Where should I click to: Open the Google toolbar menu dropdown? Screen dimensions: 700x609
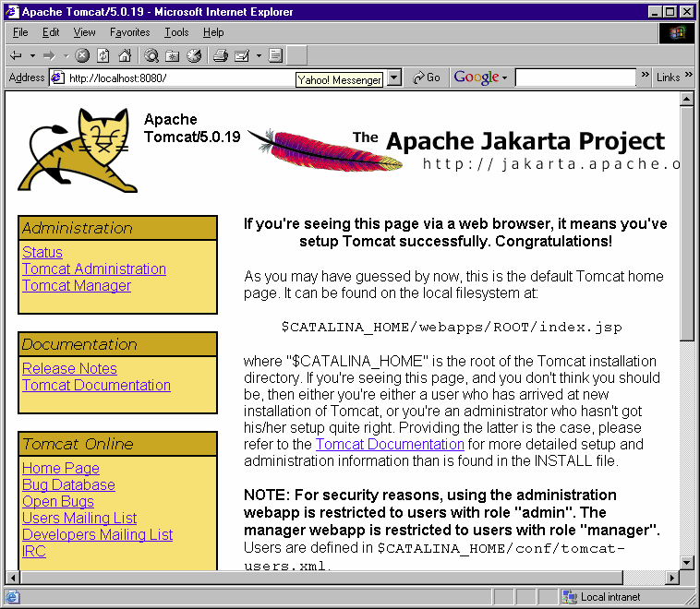[504, 78]
